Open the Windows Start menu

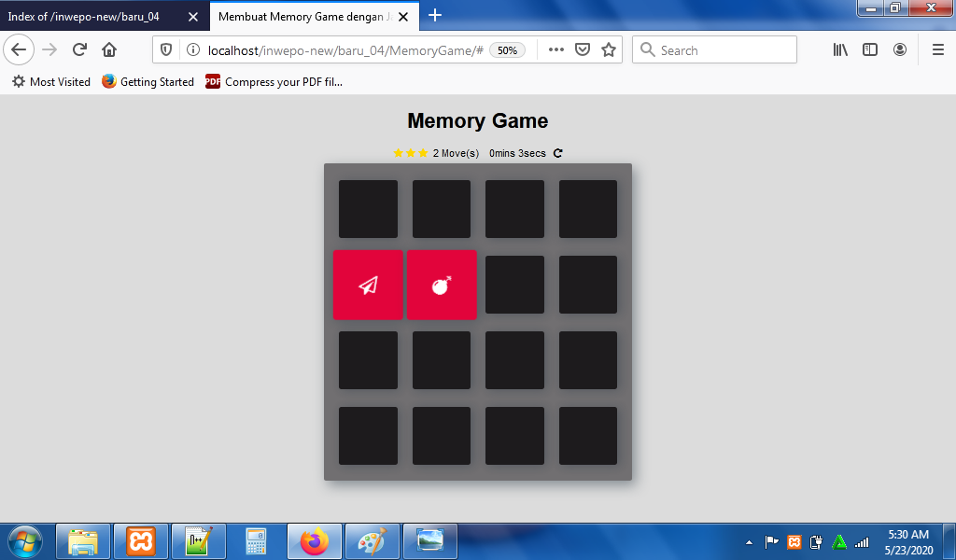25,541
